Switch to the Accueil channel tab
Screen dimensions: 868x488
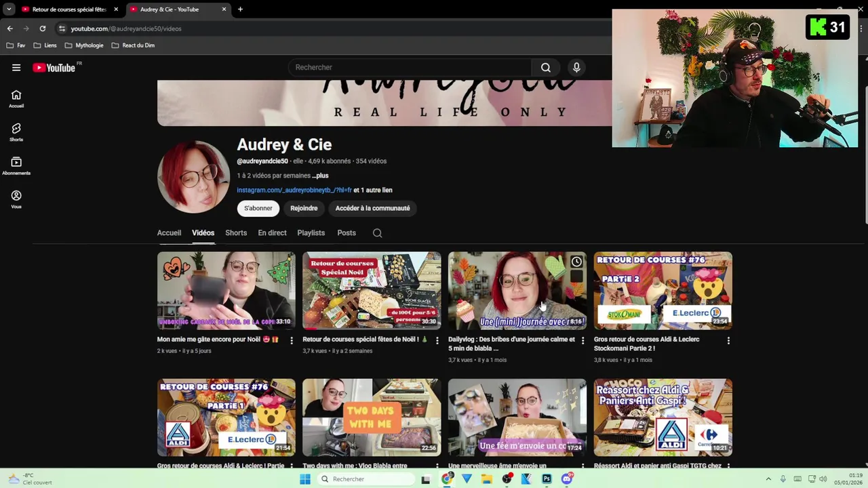(169, 233)
